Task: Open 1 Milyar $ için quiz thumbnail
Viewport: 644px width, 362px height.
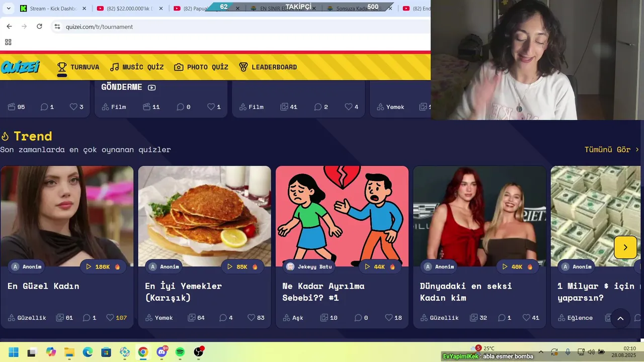Action: click(596, 216)
